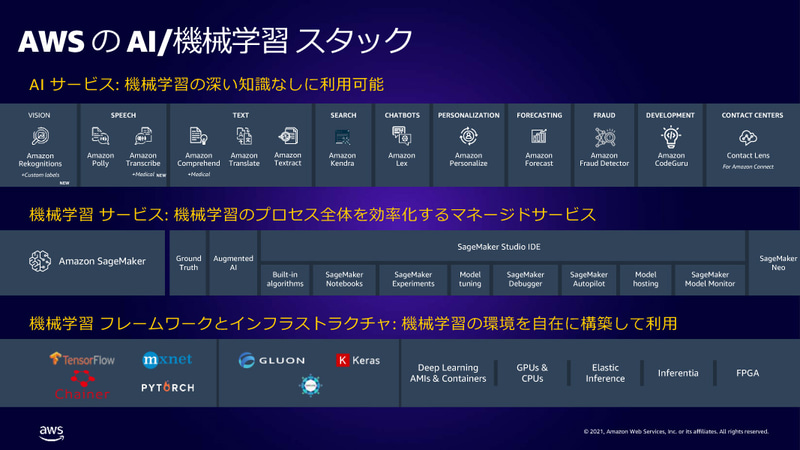Click the Contact Lens icon
The image size is (800, 450).
click(x=748, y=138)
